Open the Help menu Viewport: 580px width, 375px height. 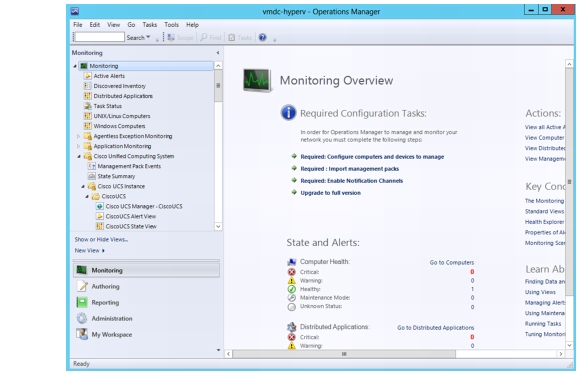(192, 25)
